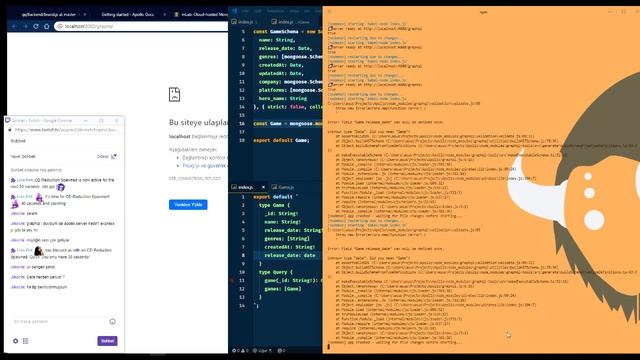Screen dimensions: 640x360
Task: Click the browser home icon
Action: coord(47,26)
